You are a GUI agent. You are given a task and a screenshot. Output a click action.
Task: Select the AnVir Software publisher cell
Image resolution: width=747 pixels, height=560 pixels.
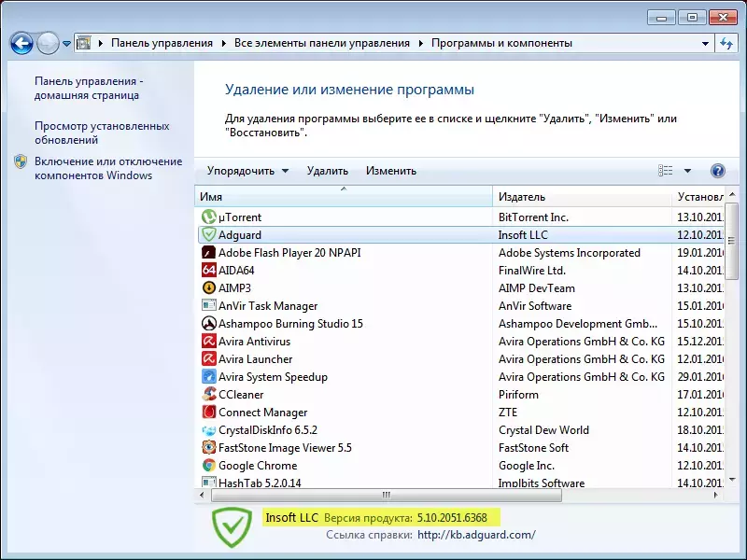point(535,306)
